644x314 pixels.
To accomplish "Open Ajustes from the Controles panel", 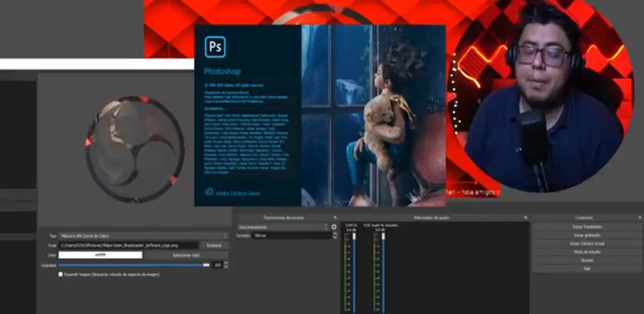I will (x=587, y=260).
